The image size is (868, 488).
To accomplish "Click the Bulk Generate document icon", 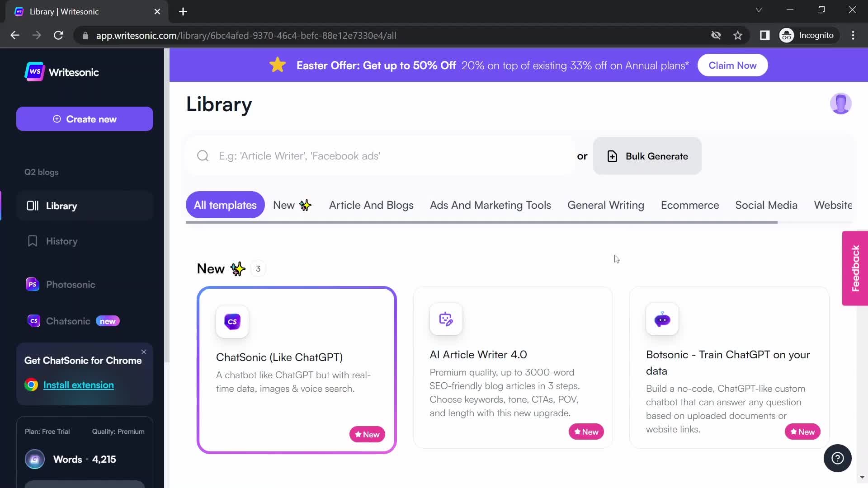I will 612,156.
